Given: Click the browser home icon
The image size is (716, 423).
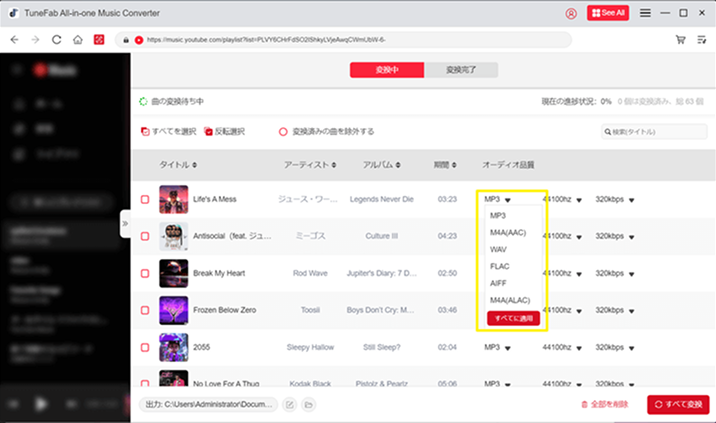Looking at the screenshot, I should pos(77,40).
